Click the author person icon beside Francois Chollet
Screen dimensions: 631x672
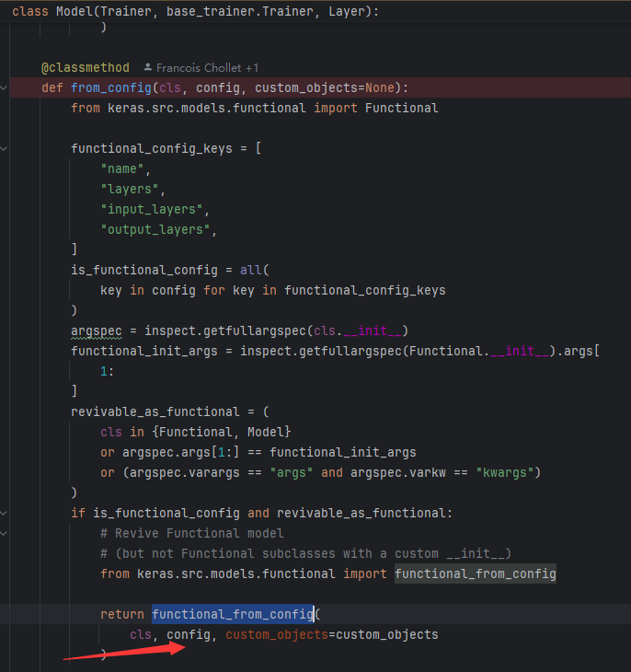point(149,68)
